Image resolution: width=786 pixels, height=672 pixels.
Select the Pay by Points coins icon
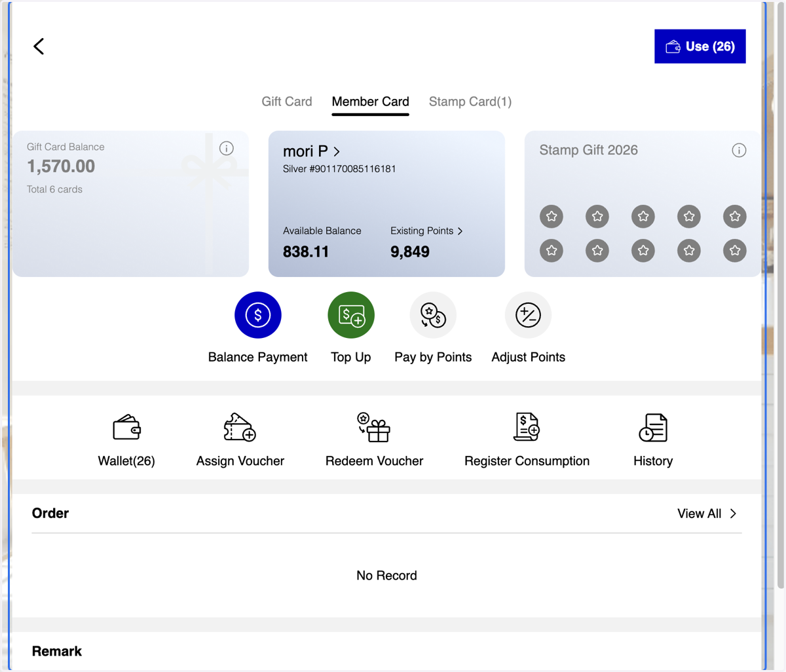[x=433, y=315]
